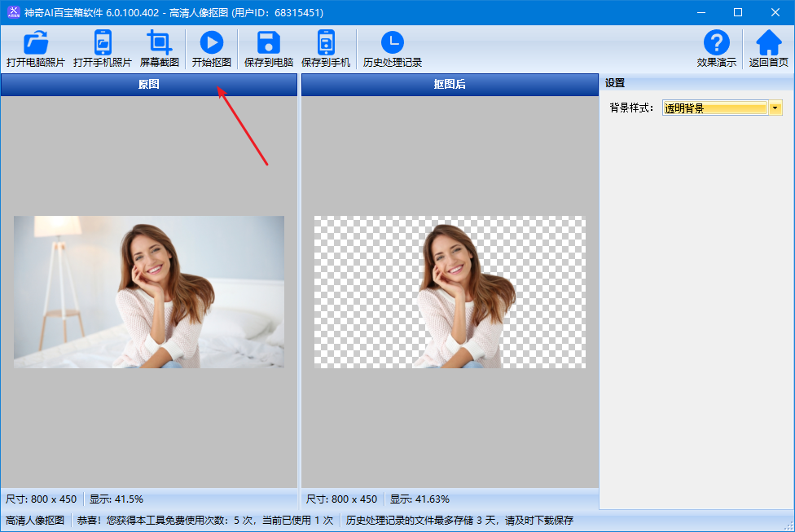The image size is (795, 532).
Task: Open 历史处理记录 history records
Action: (393, 49)
